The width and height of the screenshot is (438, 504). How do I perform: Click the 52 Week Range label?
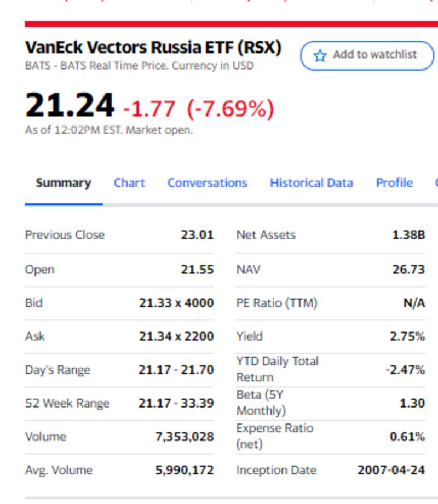[x=67, y=403]
